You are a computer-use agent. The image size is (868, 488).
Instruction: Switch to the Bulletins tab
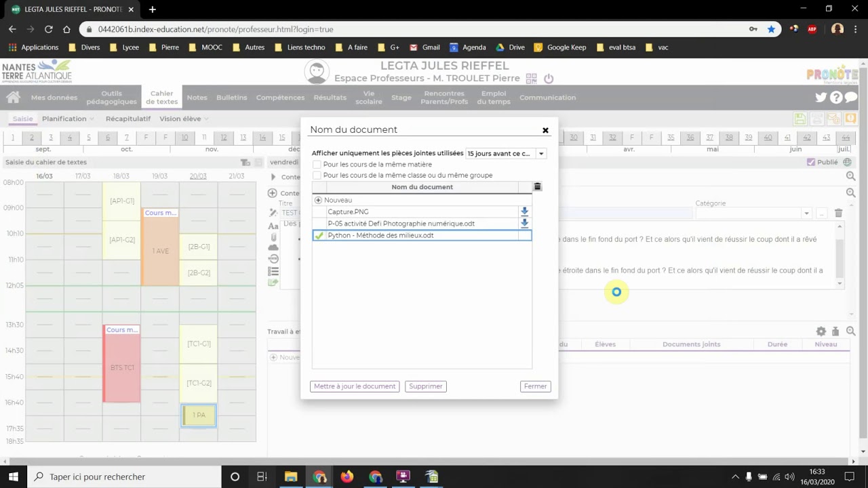tap(232, 98)
